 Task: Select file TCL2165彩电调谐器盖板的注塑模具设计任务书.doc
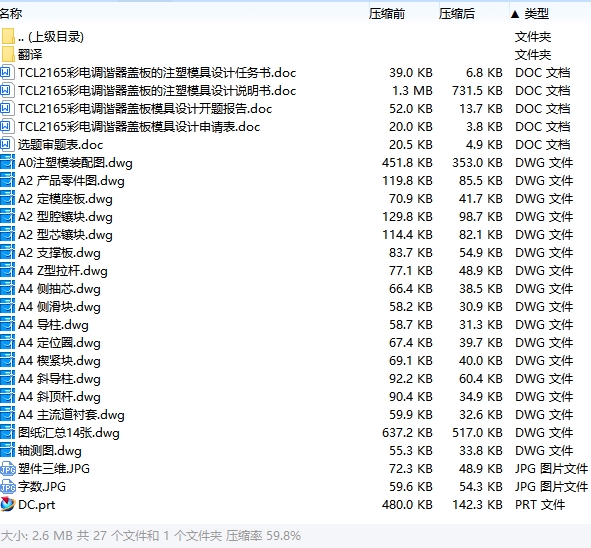tap(157, 72)
